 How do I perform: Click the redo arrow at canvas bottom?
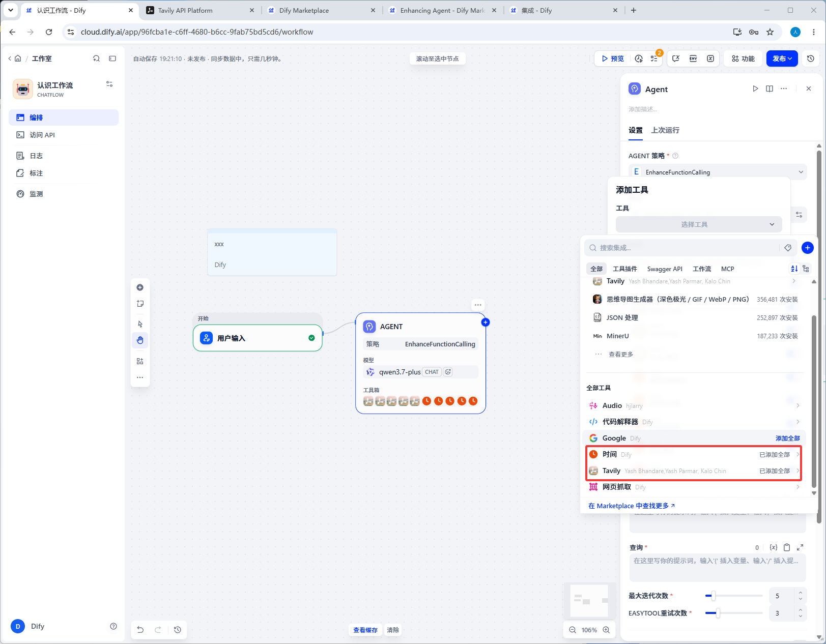pyautogui.click(x=158, y=630)
